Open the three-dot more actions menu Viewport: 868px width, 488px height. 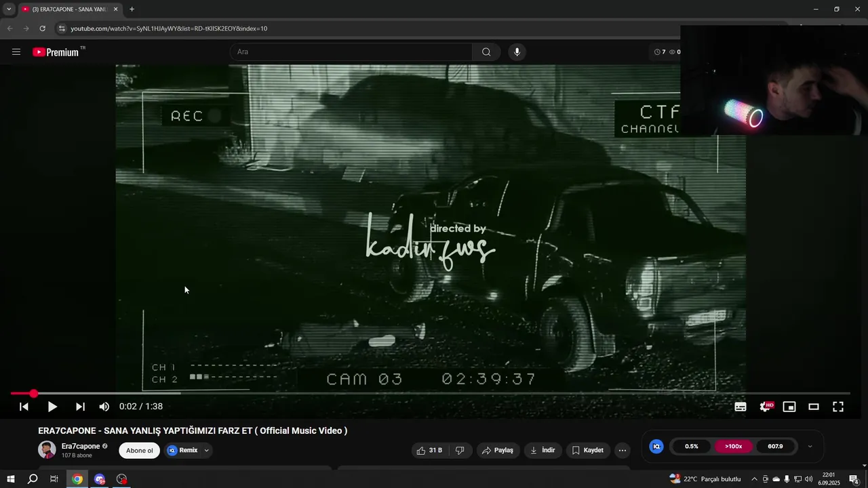pyautogui.click(x=623, y=451)
